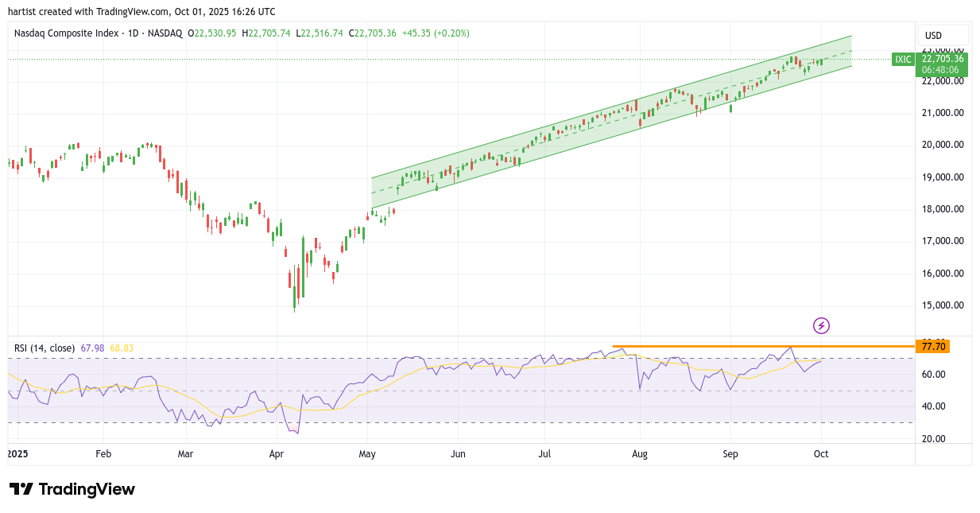Click the 20,000.00 level on price axis
980x513 pixels.
(942, 145)
